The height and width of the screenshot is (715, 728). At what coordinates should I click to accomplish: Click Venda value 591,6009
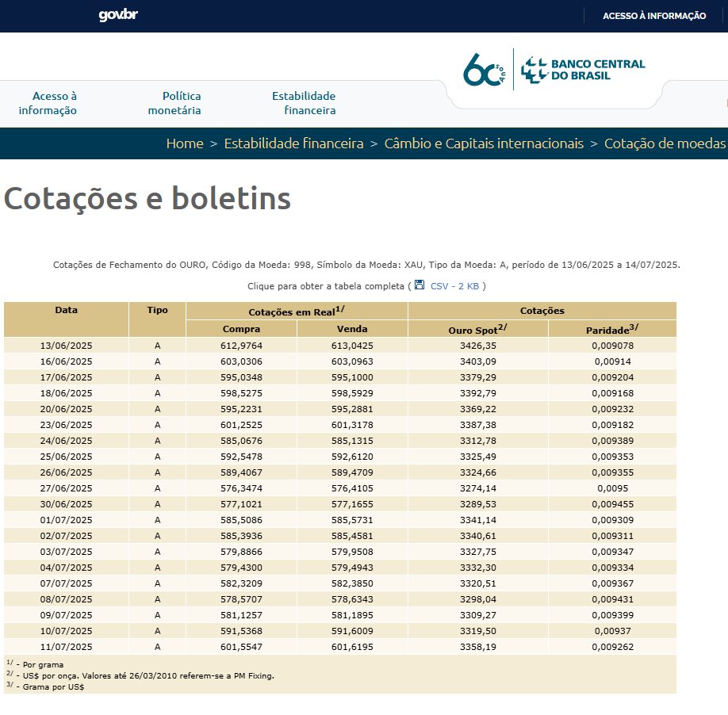352,630
